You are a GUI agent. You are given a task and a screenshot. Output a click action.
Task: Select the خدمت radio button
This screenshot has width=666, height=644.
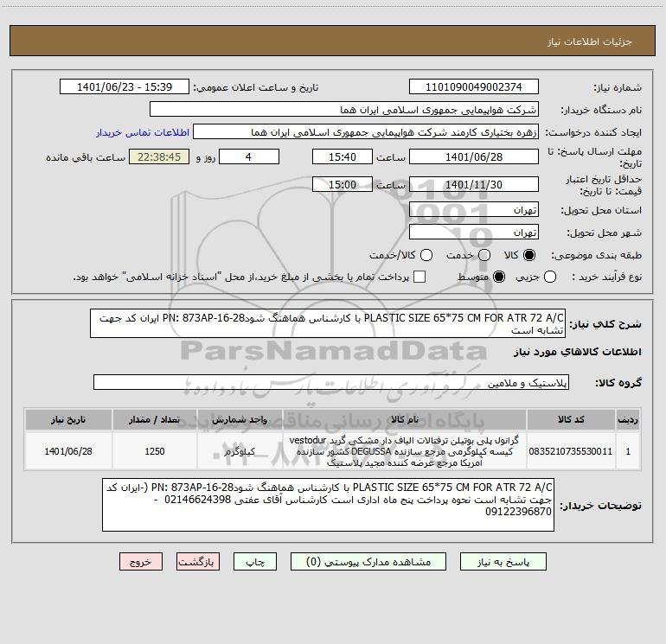484,255
